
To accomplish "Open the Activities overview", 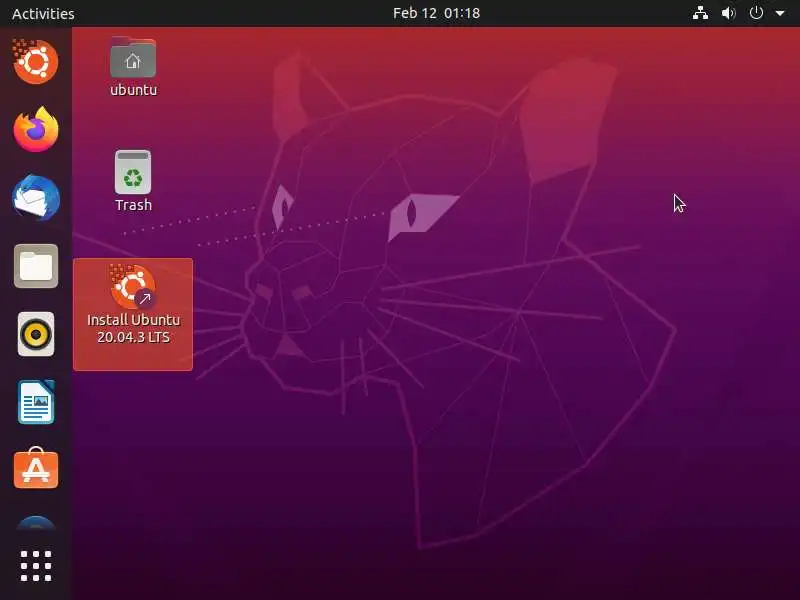I will (43, 13).
